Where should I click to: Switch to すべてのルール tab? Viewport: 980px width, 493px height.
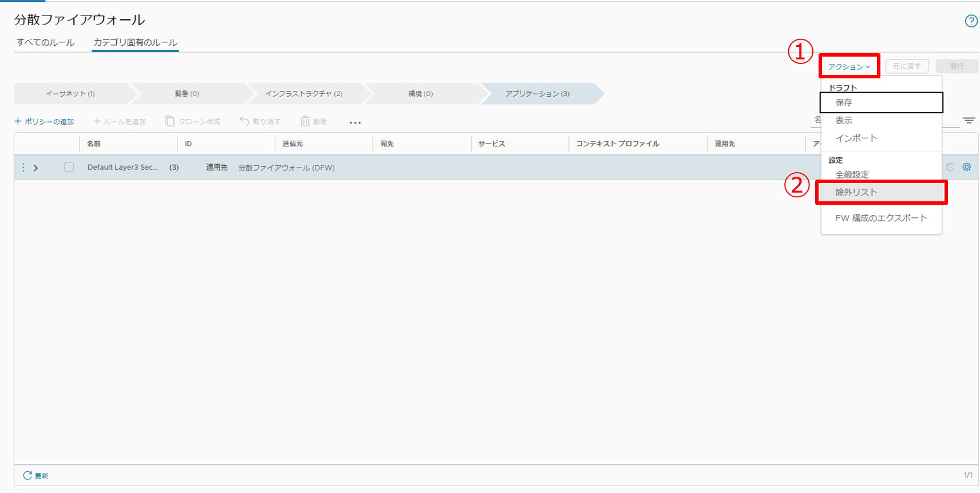coord(46,42)
